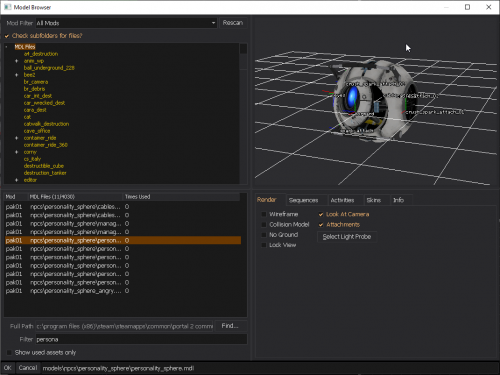Select the cat folder
The height and width of the screenshot is (375, 500).
point(27,117)
